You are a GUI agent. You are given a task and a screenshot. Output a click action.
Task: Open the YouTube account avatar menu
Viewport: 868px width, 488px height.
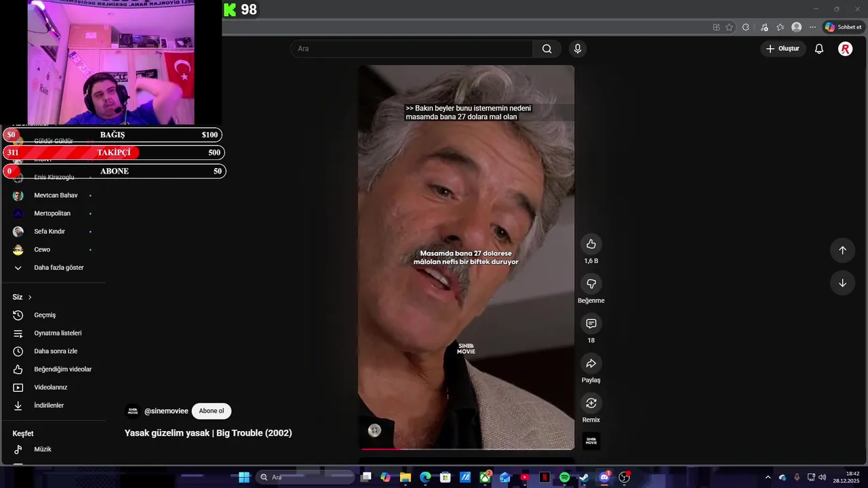click(x=845, y=49)
